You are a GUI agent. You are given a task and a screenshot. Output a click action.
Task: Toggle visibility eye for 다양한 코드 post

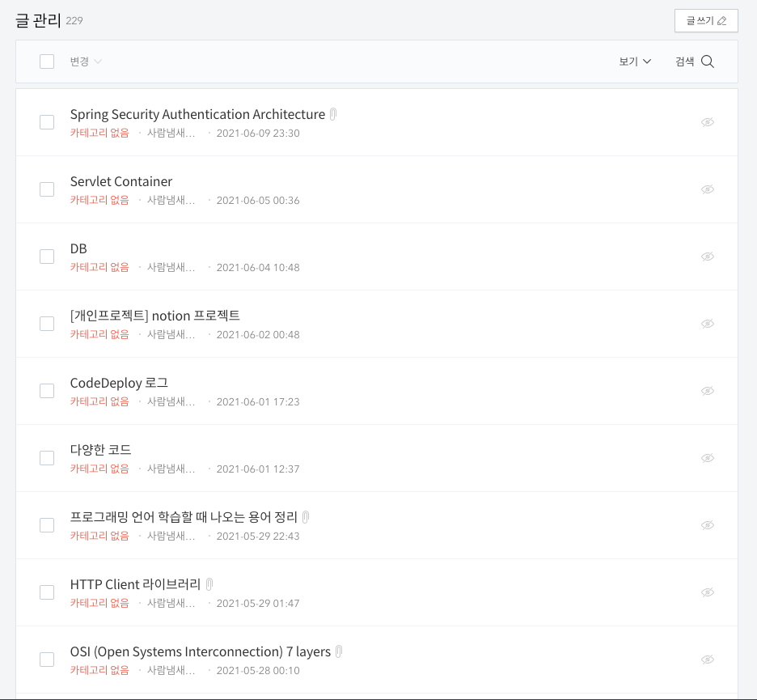pos(708,458)
